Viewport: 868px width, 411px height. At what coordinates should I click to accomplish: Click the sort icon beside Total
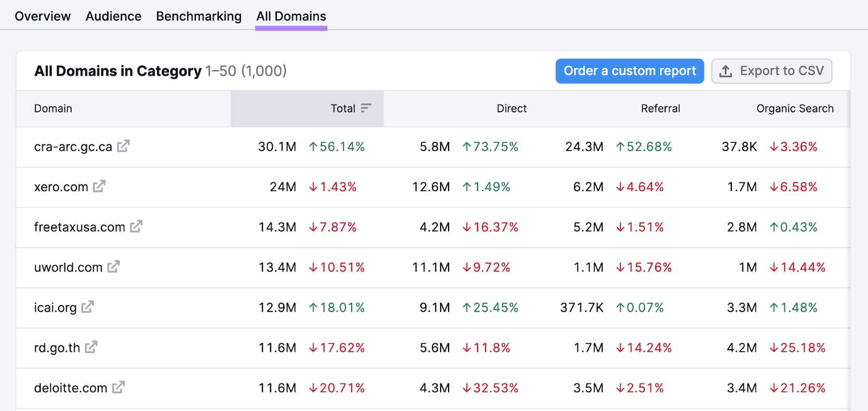coord(366,108)
